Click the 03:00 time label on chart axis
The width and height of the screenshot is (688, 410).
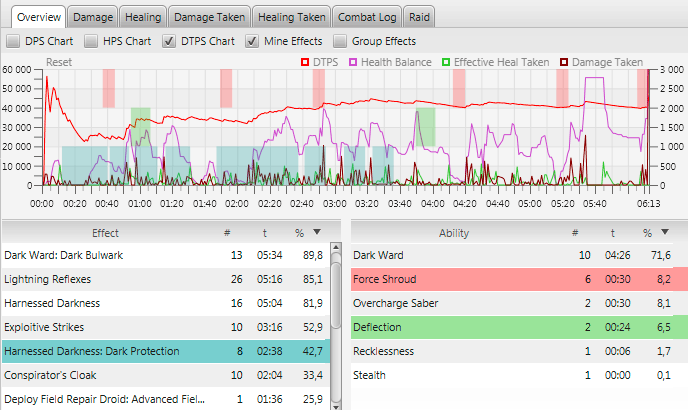335,204
